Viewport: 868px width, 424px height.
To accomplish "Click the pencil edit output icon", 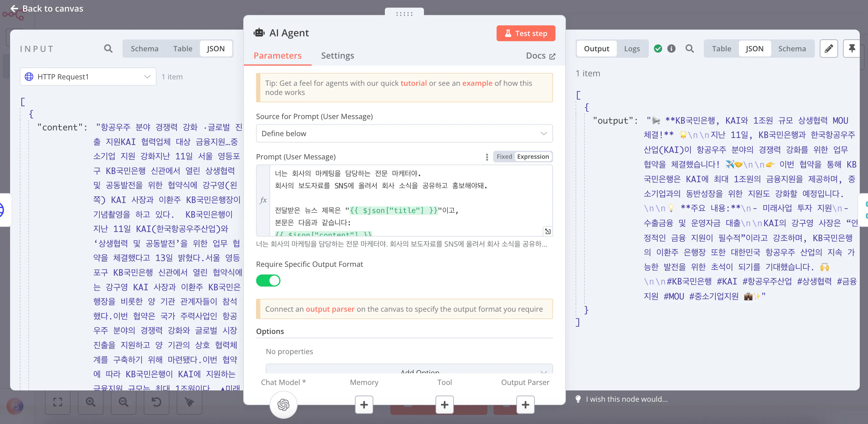I will coord(829,49).
